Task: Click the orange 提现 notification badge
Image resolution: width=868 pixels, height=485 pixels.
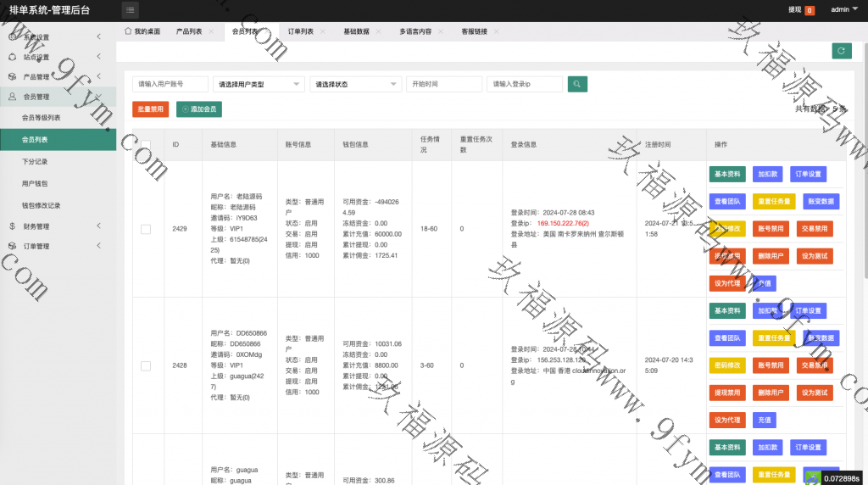Action: (x=810, y=10)
